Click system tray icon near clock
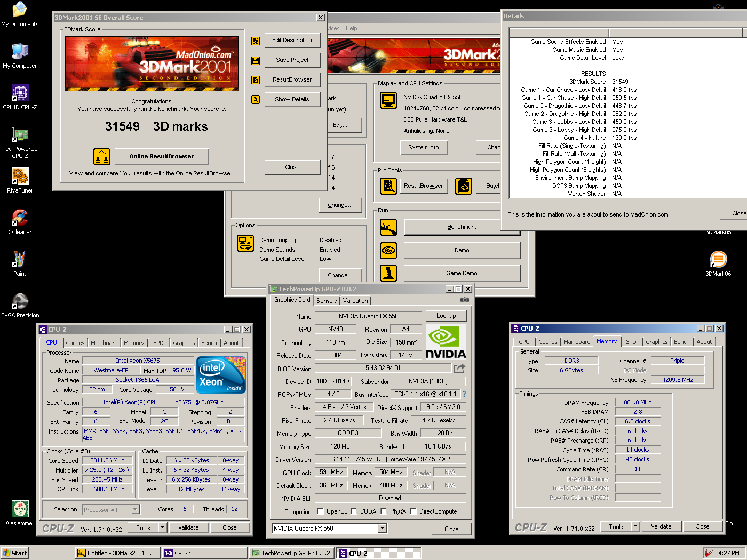Image resolution: width=747 pixels, height=560 pixels. pos(709,553)
